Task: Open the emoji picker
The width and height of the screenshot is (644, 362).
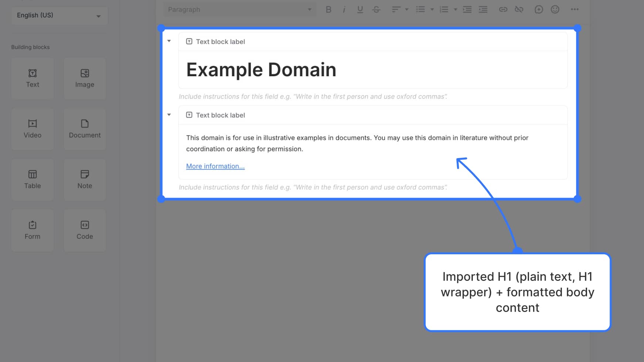Action: tap(555, 10)
